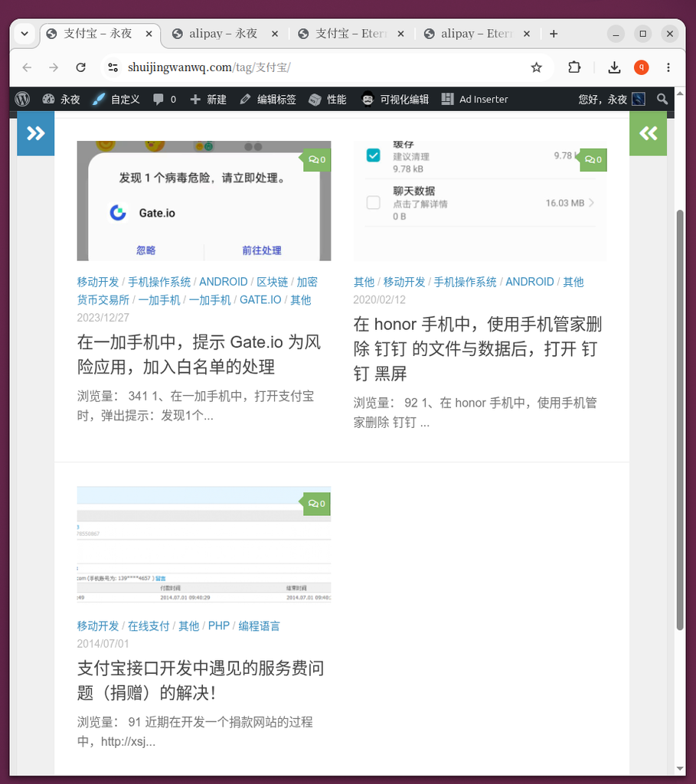This screenshot has width=696, height=784.
Task: Click comment count badge on Gate.io post
Action: pyautogui.click(x=316, y=159)
